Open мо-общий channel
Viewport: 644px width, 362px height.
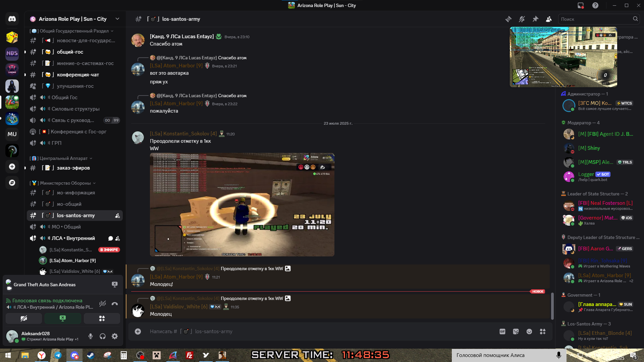(75, 204)
